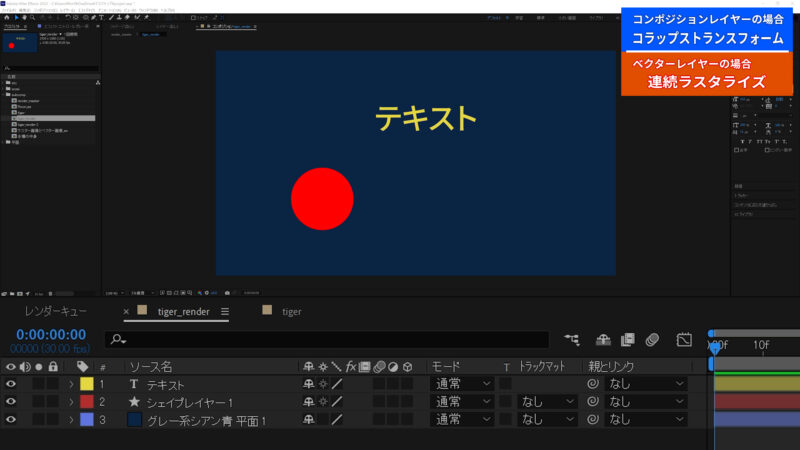Screen dimensions: 800x450
Task: Select the Type tool
Action: coord(102,17)
